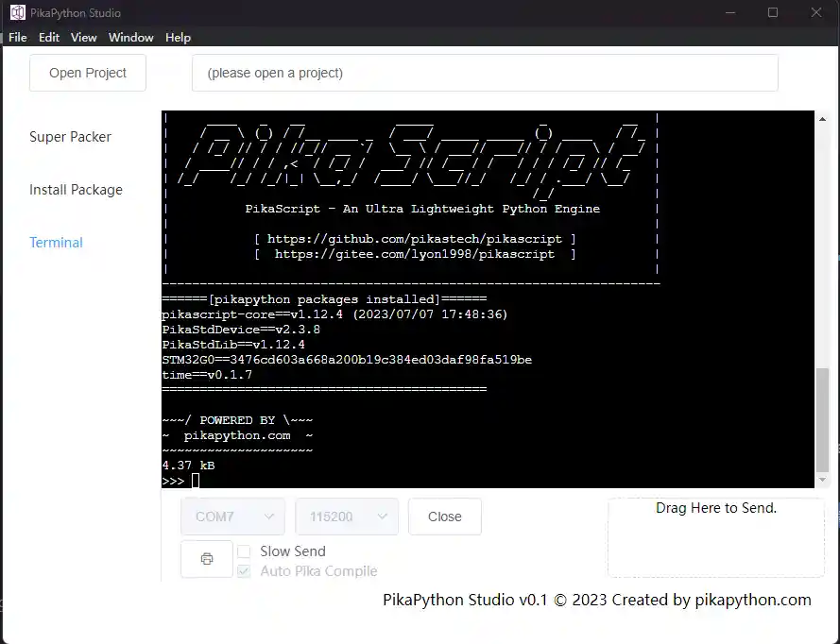Switch to the Super Packer tab
The image size is (840, 644).
point(70,137)
